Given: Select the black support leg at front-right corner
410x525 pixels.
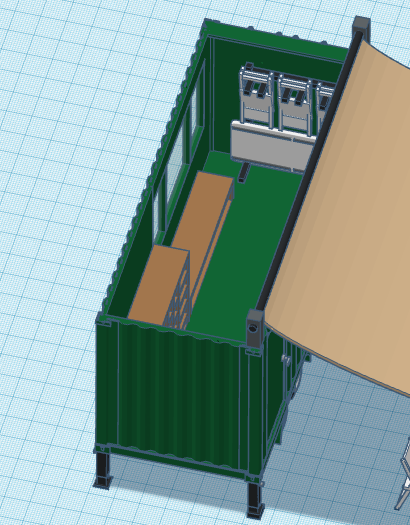Looking at the screenshot, I should (256, 501).
